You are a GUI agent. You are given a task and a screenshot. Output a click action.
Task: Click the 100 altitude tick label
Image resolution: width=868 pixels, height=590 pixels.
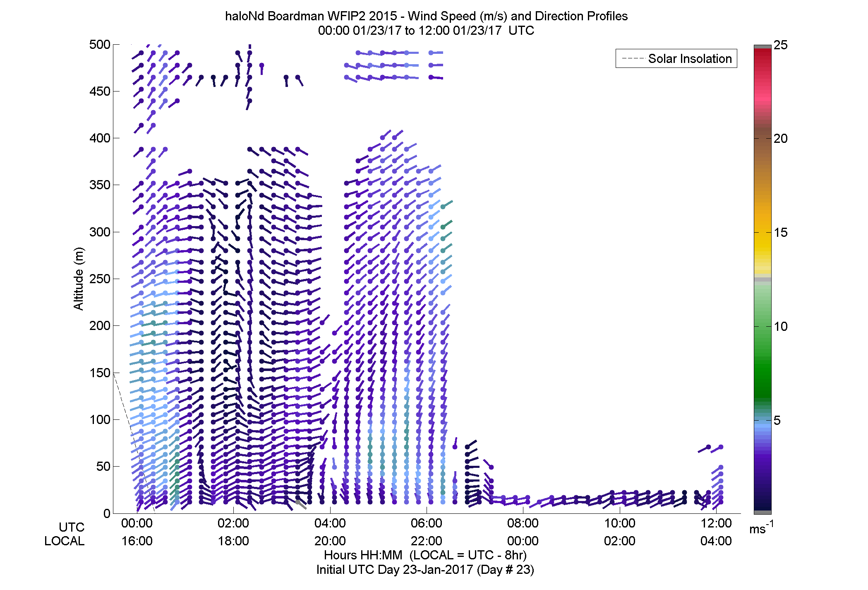(100, 419)
